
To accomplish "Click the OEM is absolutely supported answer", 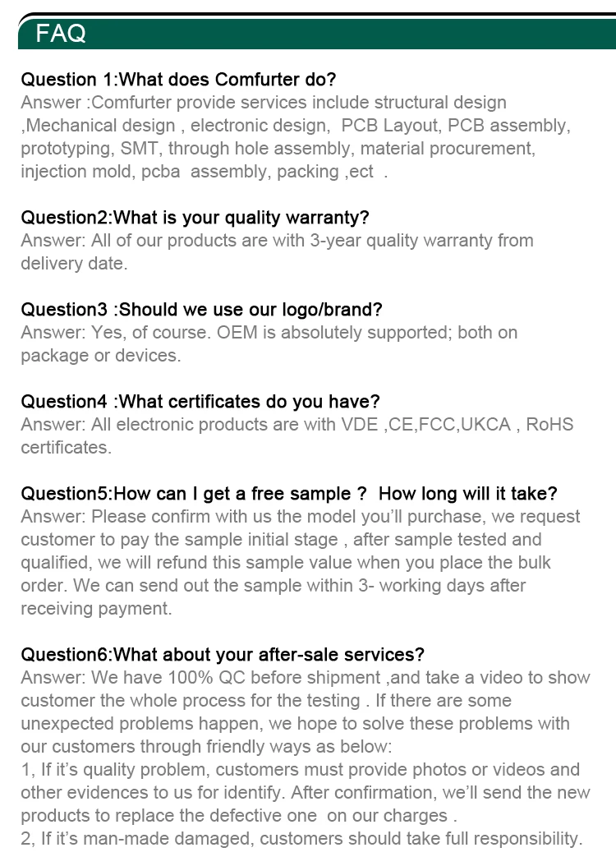I will click(269, 344).
